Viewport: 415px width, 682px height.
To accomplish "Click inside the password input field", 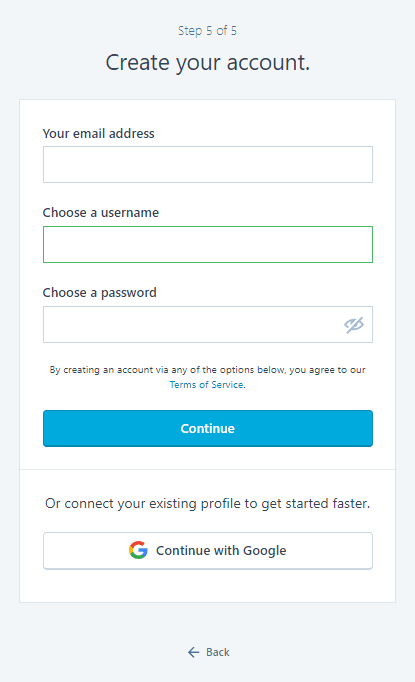I will coord(208,324).
